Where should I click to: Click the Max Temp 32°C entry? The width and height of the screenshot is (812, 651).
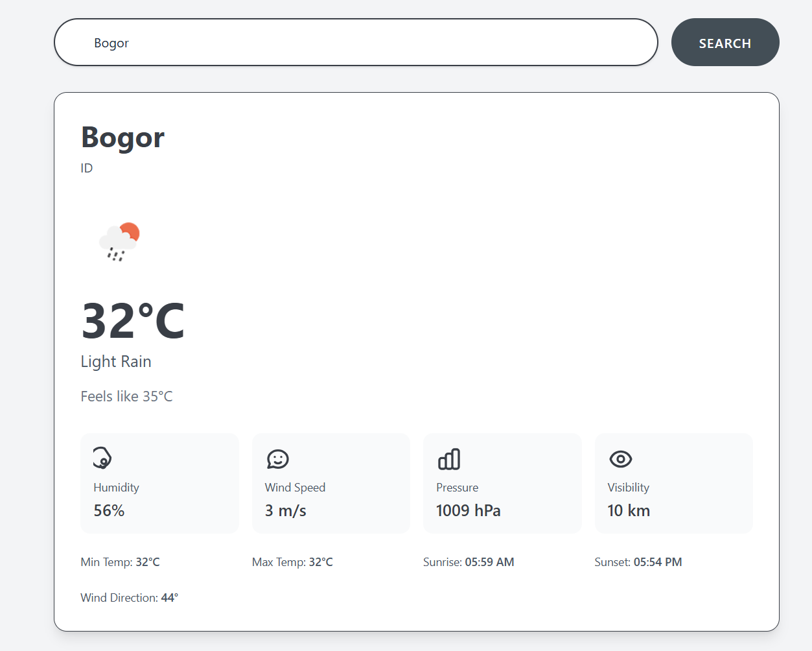292,562
